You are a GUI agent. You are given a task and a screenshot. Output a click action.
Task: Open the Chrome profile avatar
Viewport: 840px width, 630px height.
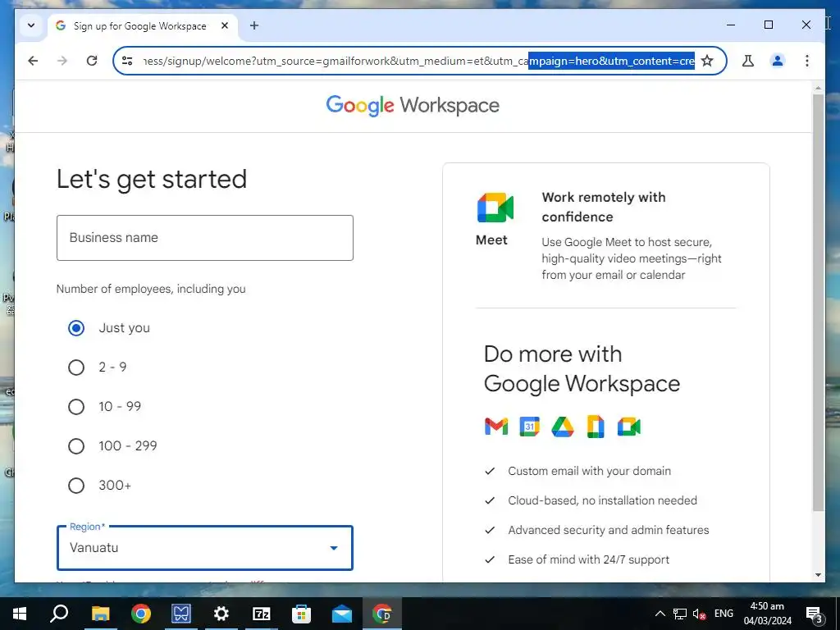778,61
